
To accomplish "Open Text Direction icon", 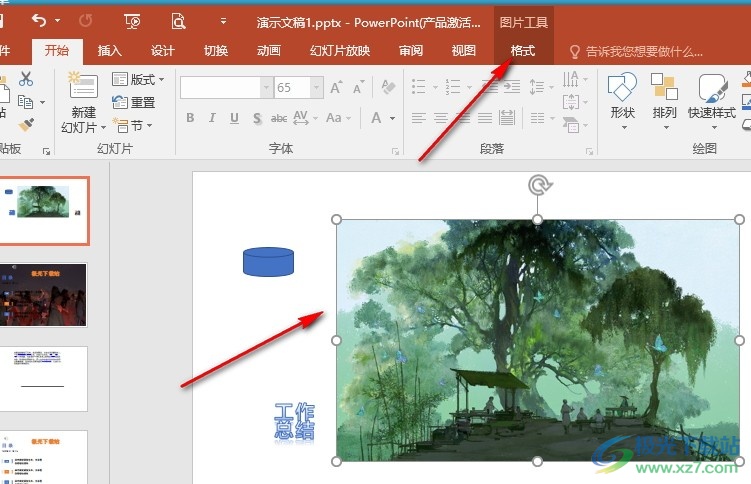I will point(570,79).
